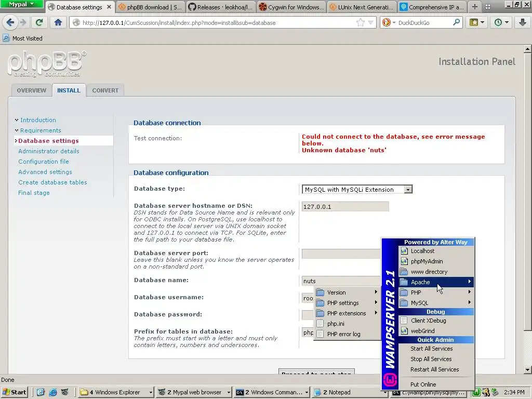532x399 pixels.
Task: Open php.ini file entry
Action: click(x=347, y=324)
